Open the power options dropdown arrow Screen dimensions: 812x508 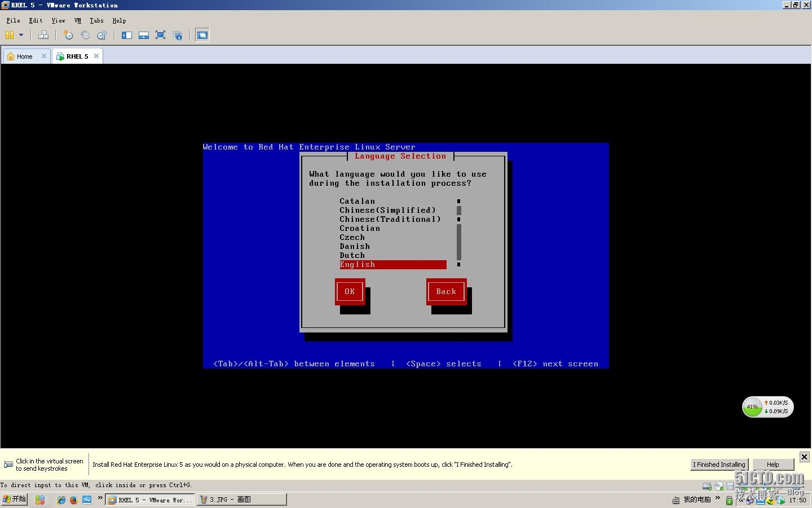pyautogui.click(x=21, y=35)
